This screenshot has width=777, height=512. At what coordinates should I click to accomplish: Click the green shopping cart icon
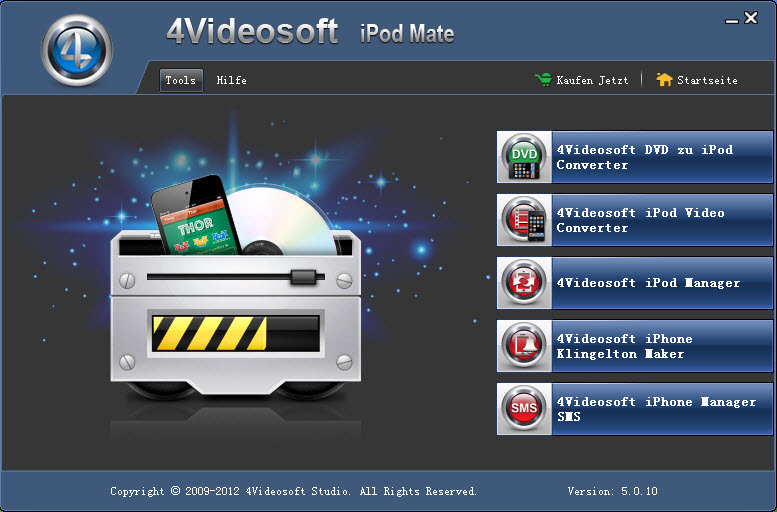tap(544, 80)
